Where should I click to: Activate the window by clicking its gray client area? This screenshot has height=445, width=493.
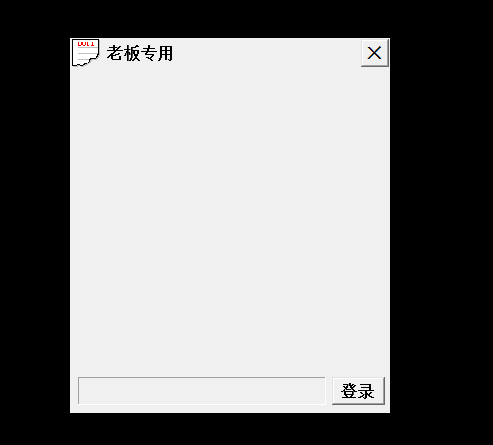click(230, 222)
